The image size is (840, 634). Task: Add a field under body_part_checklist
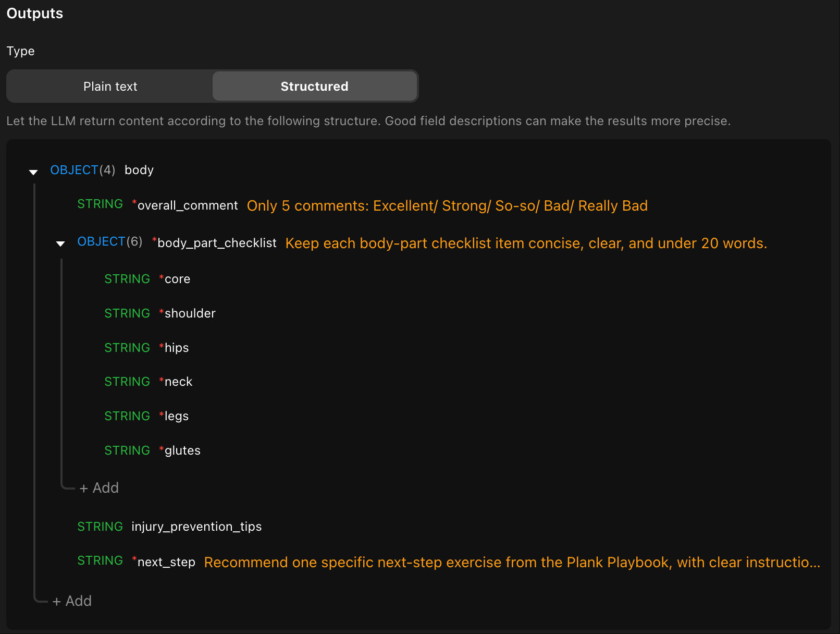[x=99, y=488]
